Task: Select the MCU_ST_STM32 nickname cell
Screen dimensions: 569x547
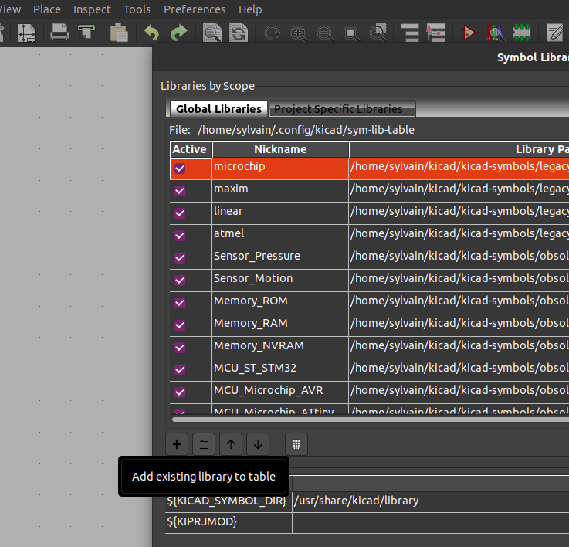Action: tap(280, 370)
